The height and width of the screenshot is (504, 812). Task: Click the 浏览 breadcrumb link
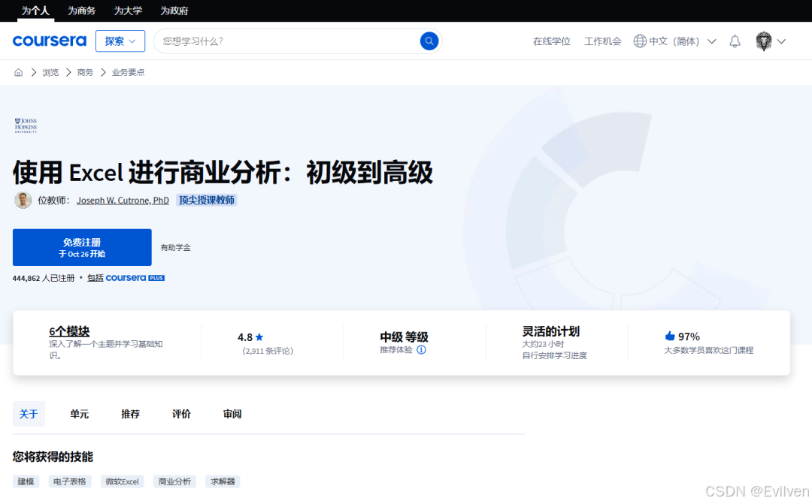tap(50, 72)
